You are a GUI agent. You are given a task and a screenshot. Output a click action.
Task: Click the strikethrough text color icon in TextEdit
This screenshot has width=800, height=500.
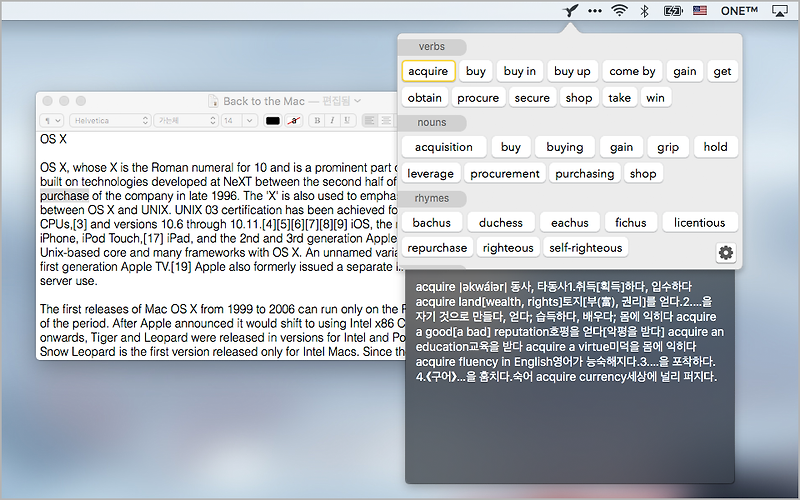pyautogui.click(x=293, y=120)
